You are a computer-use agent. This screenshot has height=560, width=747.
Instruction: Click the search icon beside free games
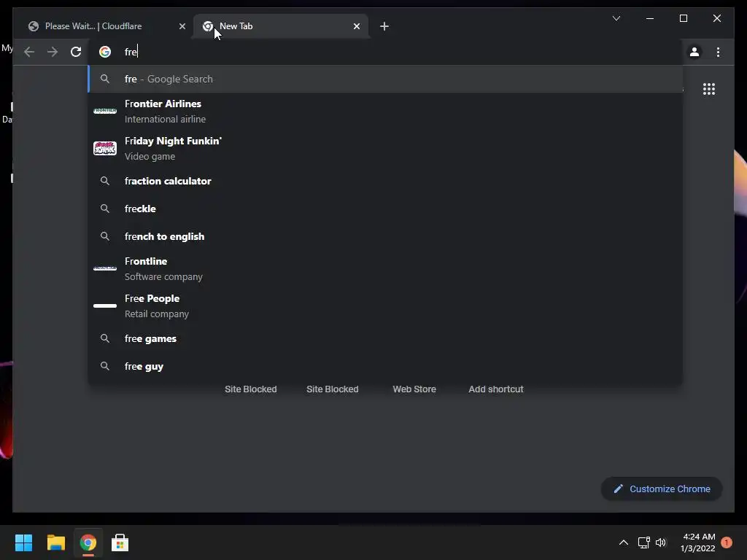pos(105,338)
